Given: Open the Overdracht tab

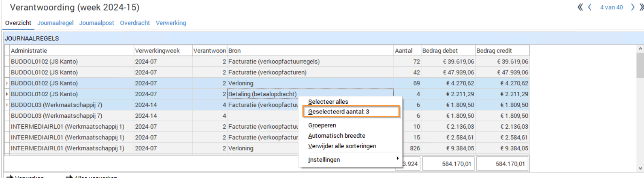Looking at the screenshot, I should click(x=135, y=23).
